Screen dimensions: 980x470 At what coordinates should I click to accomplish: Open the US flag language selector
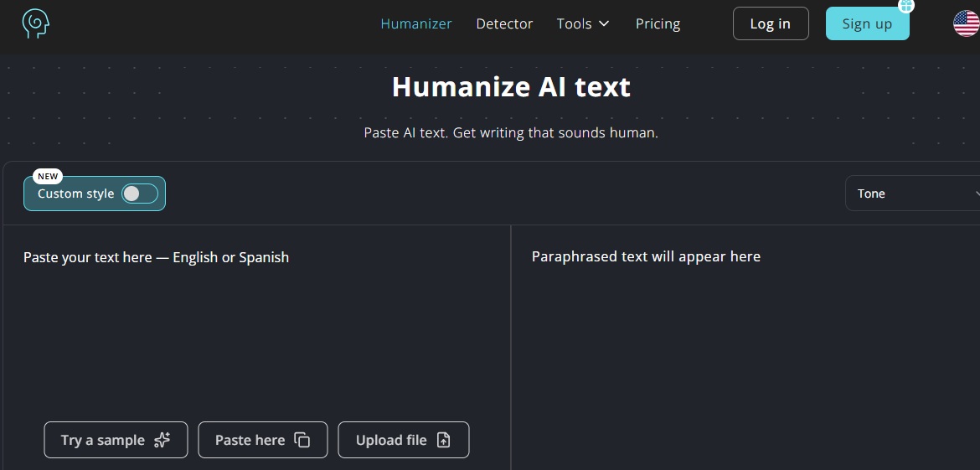(967, 23)
